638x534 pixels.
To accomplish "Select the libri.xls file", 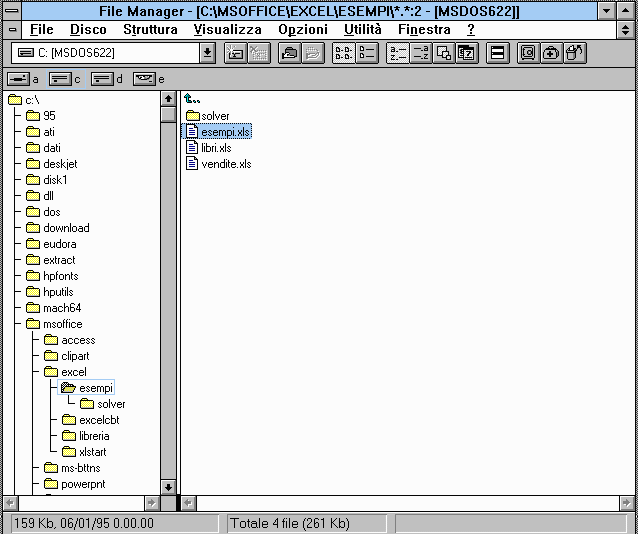I will pyautogui.click(x=215, y=148).
